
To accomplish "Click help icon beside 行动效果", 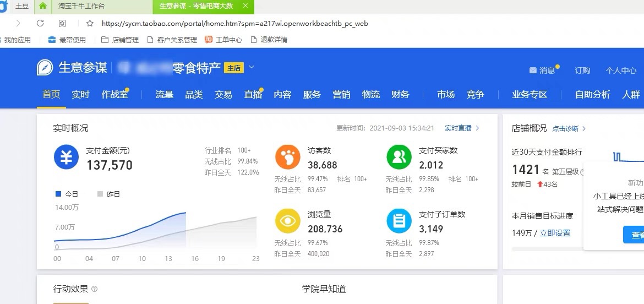I will [95, 289].
